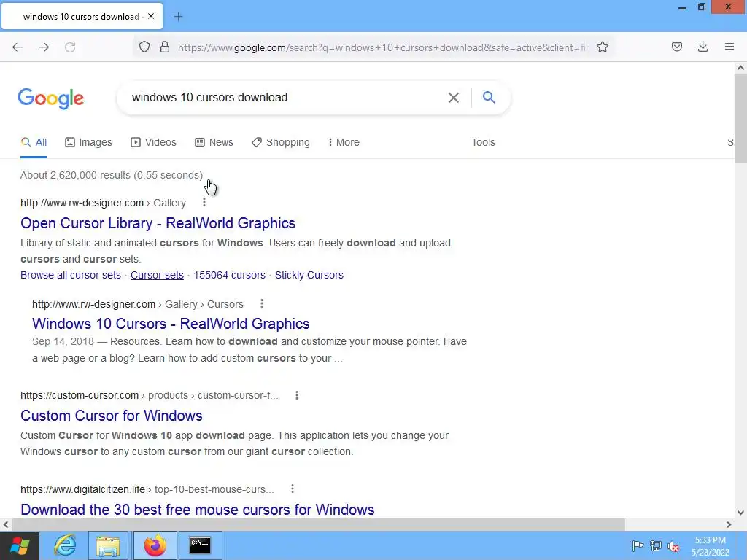Go to Google homepage via logo

click(51, 98)
